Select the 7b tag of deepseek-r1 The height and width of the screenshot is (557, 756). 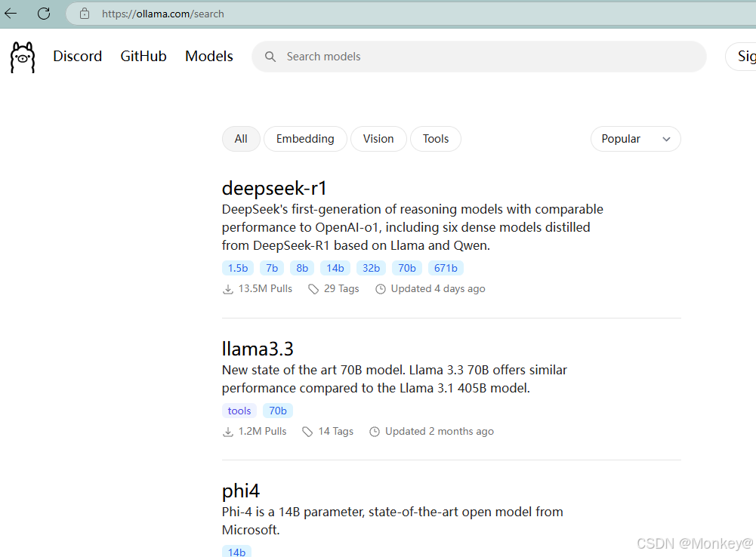[x=272, y=268]
